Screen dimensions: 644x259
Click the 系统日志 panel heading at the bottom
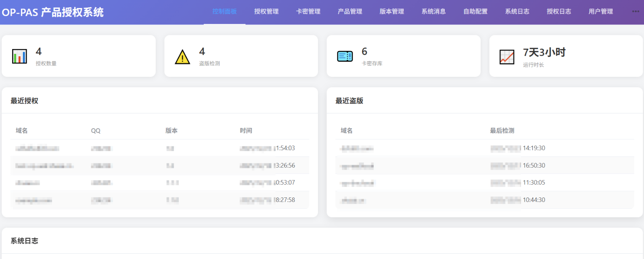coord(24,241)
